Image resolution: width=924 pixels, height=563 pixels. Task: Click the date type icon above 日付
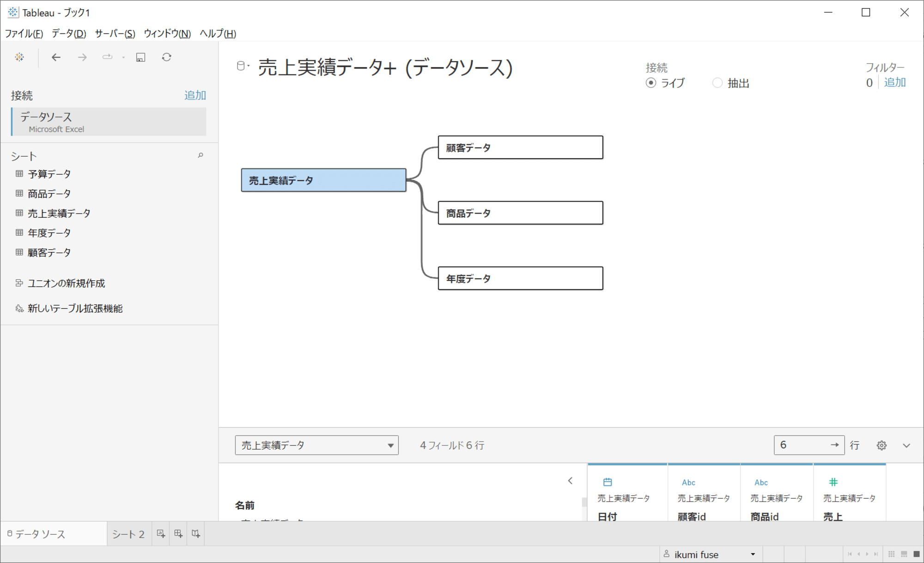pyautogui.click(x=608, y=482)
